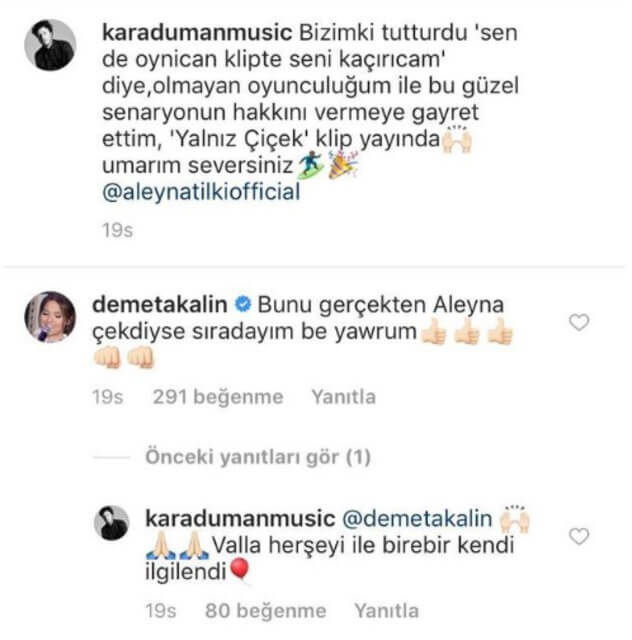The image size is (632, 640).
Task: Like demetakalin's comment with the heart icon
Action: [x=579, y=322]
